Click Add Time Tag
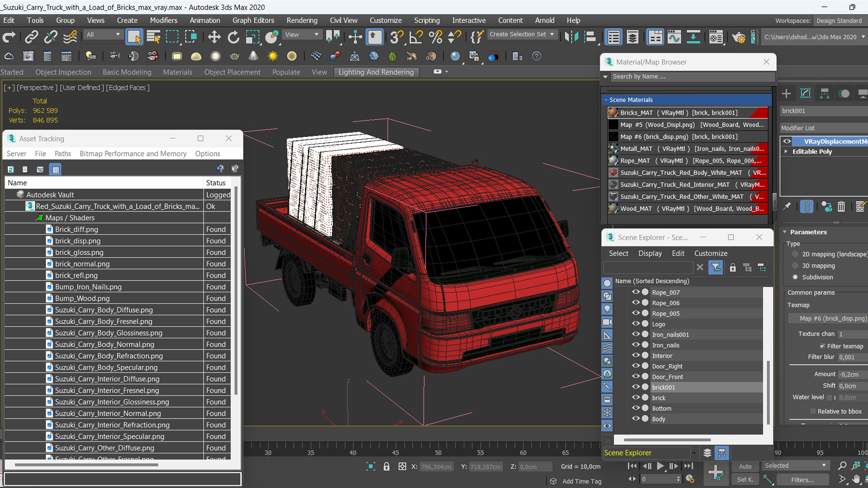 pyautogui.click(x=581, y=481)
